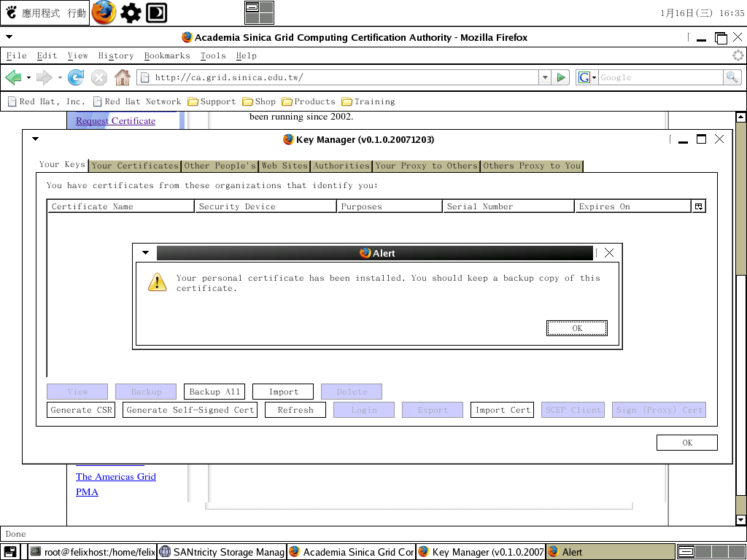Click the Import button
Image resolution: width=747 pixels, height=560 pixels.
pyautogui.click(x=283, y=392)
